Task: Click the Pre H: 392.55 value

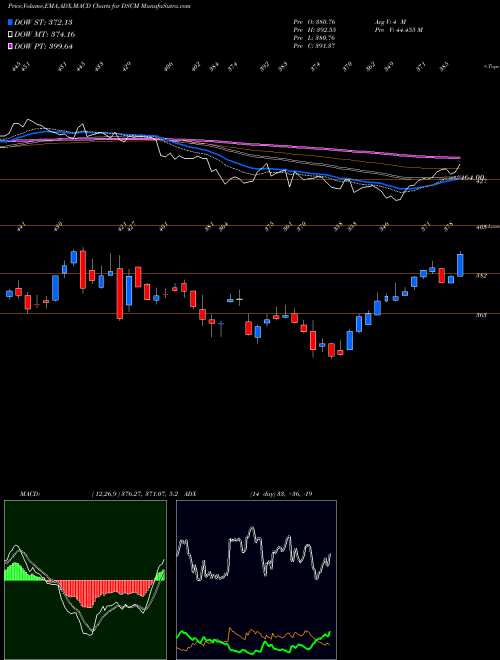Action: click(x=314, y=30)
